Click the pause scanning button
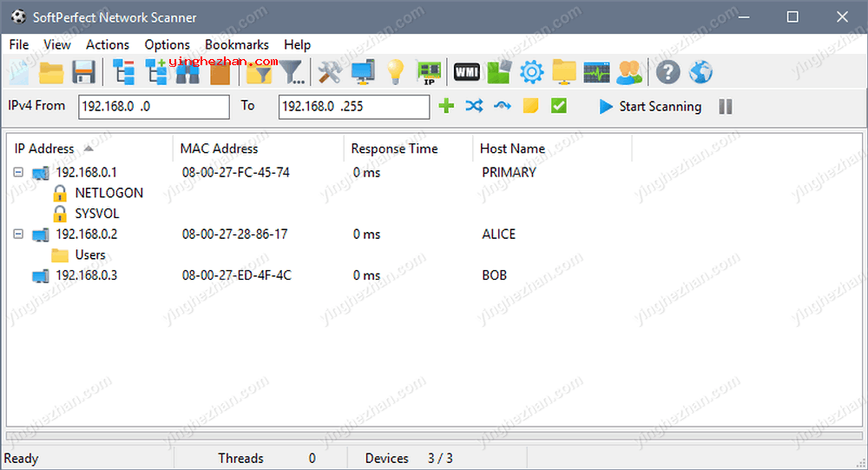 coord(726,107)
